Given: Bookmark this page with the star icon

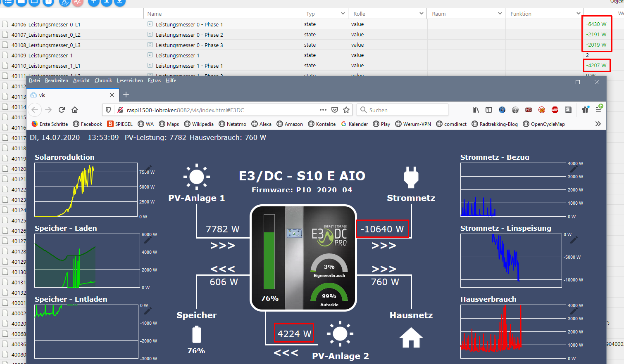Looking at the screenshot, I should tap(346, 110).
